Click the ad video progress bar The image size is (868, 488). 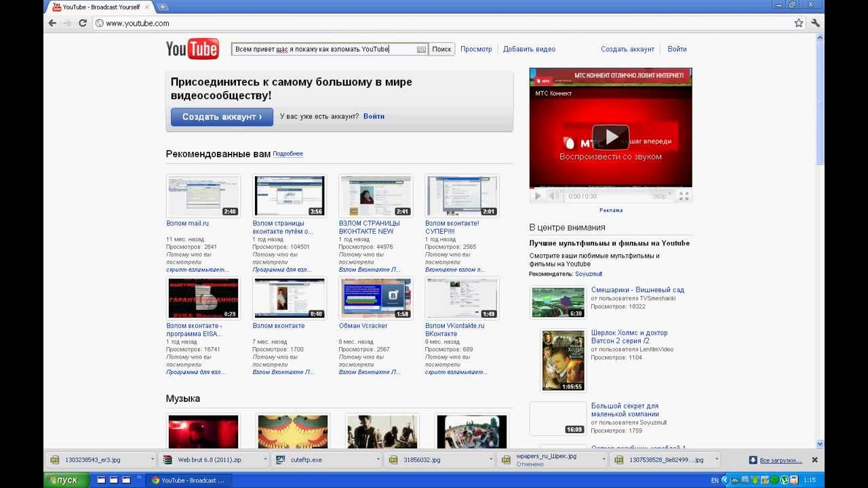pos(610,187)
